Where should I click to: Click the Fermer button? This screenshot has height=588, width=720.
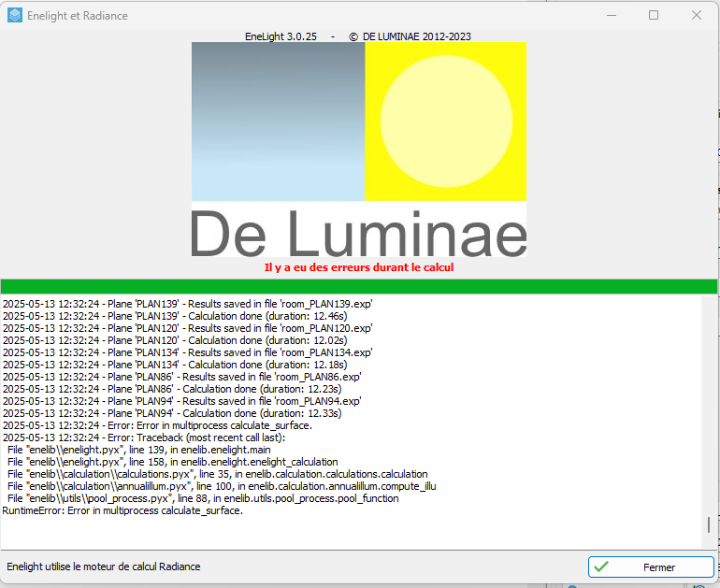coord(651,567)
